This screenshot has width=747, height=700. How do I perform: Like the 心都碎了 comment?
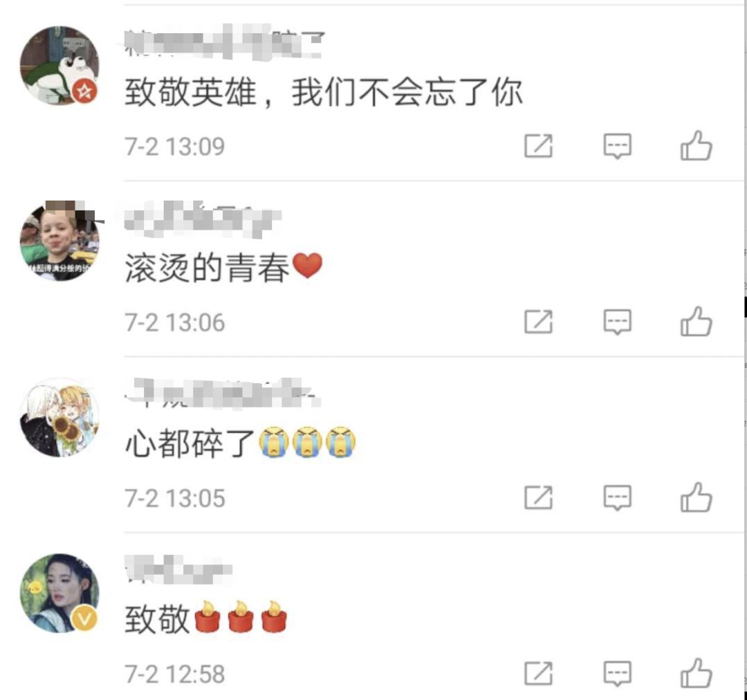[x=696, y=497]
